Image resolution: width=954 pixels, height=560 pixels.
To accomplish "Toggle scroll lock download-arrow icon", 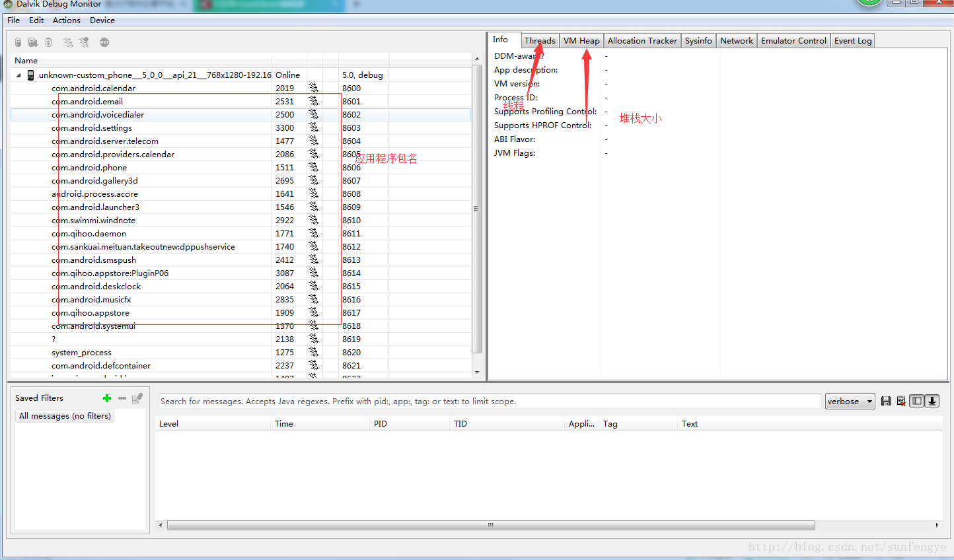I will [x=932, y=401].
